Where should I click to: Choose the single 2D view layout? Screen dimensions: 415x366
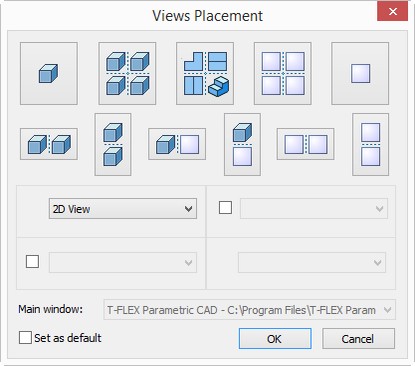(360, 73)
